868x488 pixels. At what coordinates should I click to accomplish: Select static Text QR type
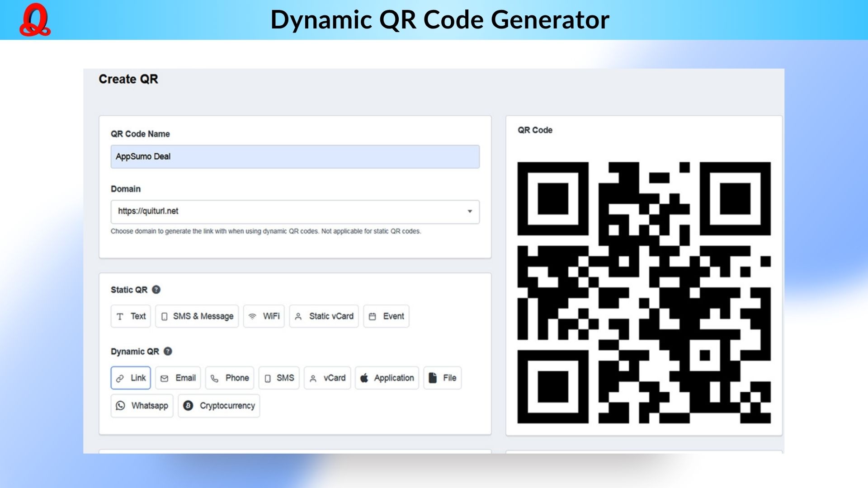coord(131,316)
